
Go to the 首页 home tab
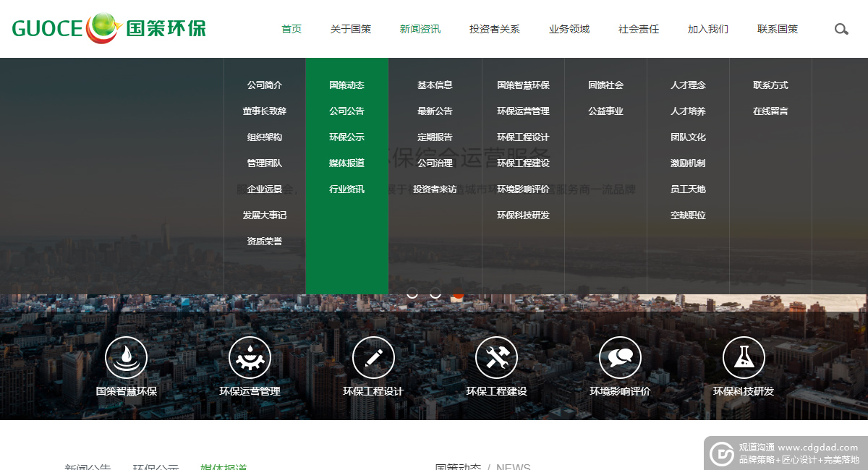[292, 30]
